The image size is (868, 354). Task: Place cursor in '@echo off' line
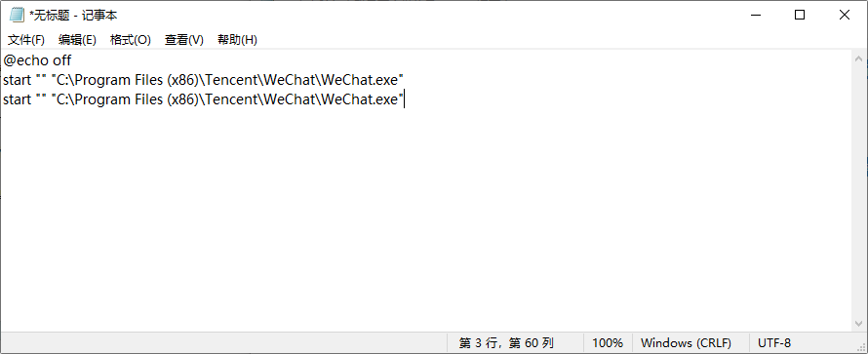[37, 60]
